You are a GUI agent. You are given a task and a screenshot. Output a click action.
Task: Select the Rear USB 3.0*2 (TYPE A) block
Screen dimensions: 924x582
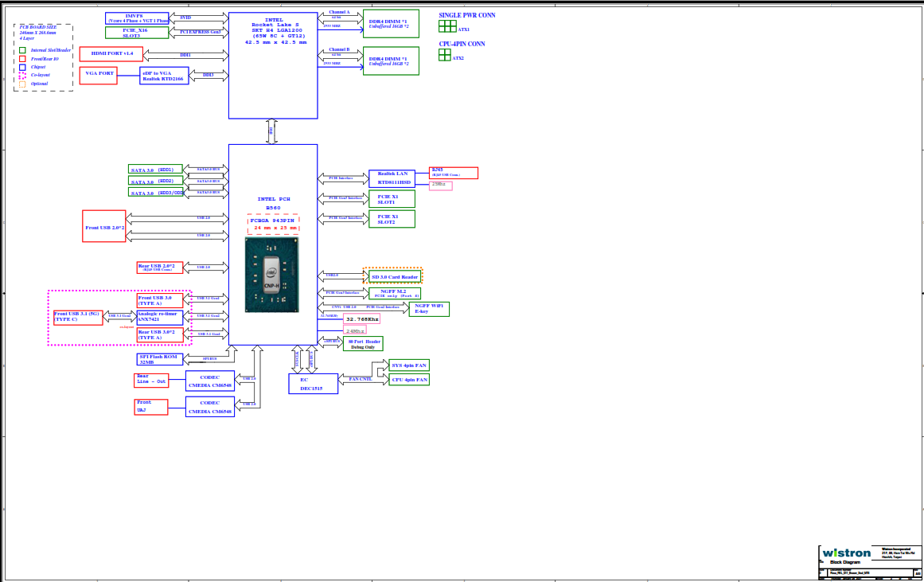pos(160,335)
